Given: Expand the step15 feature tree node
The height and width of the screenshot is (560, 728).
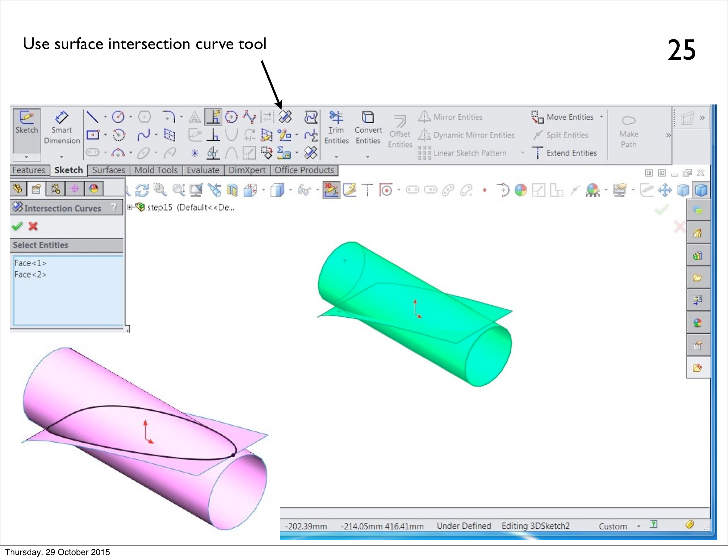Looking at the screenshot, I should 130,207.
